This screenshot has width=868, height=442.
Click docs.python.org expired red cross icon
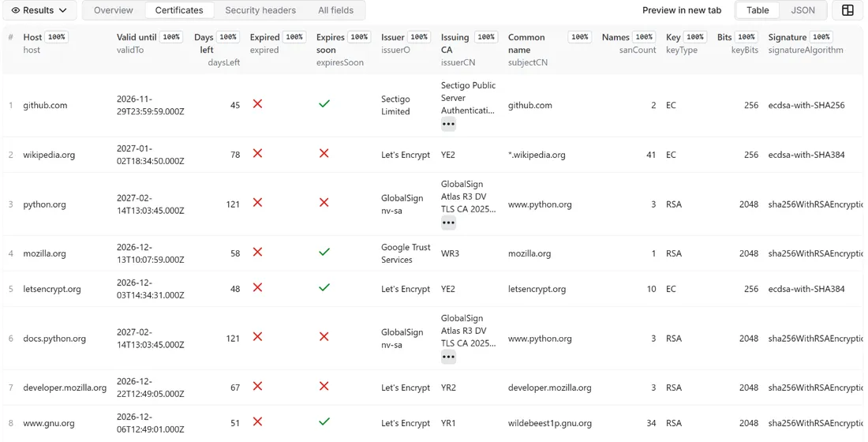[257, 337]
